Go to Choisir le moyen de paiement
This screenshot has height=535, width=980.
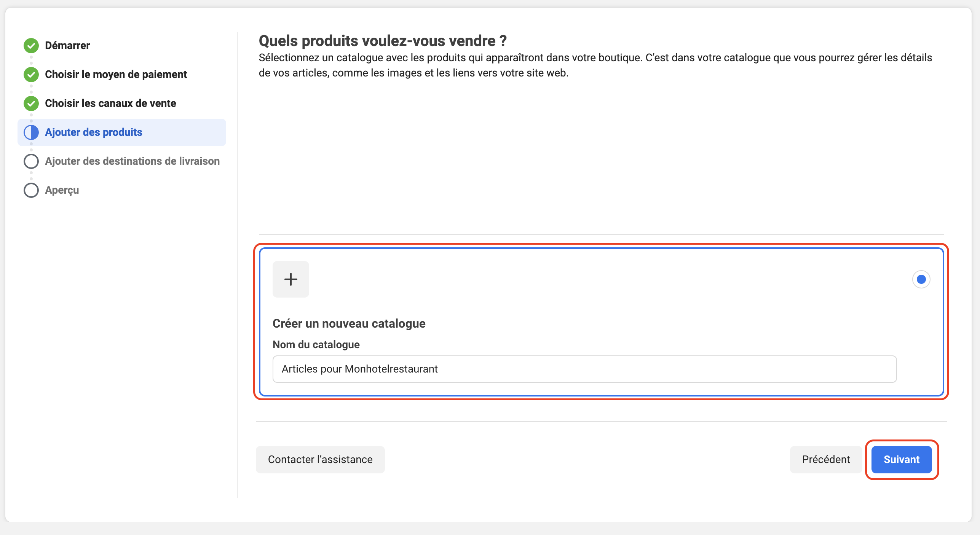click(116, 75)
